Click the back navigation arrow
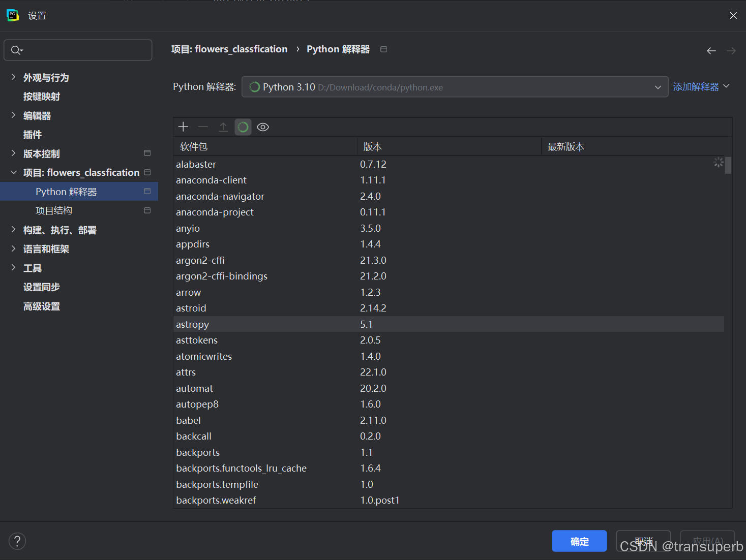This screenshot has width=746, height=560. point(711,51)
